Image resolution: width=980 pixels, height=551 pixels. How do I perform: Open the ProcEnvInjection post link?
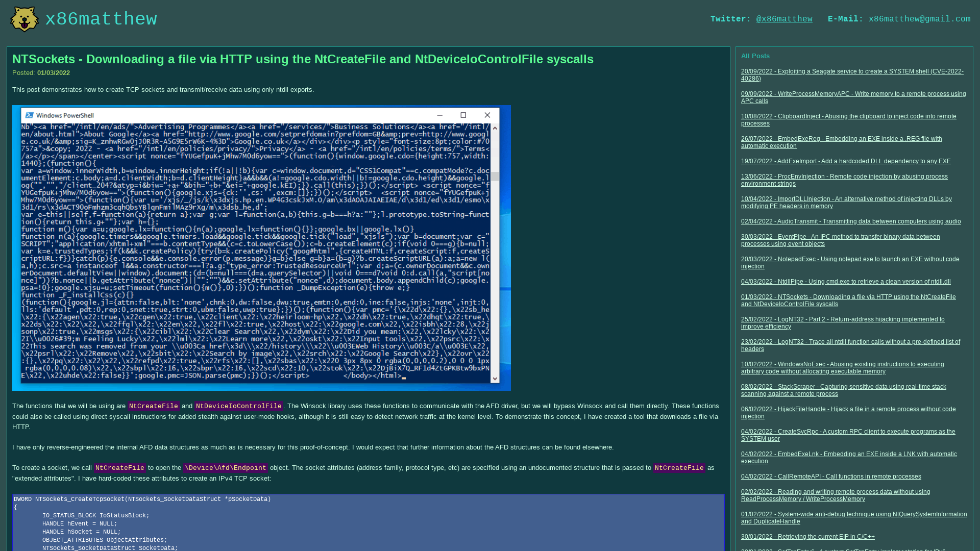(844, 180)
